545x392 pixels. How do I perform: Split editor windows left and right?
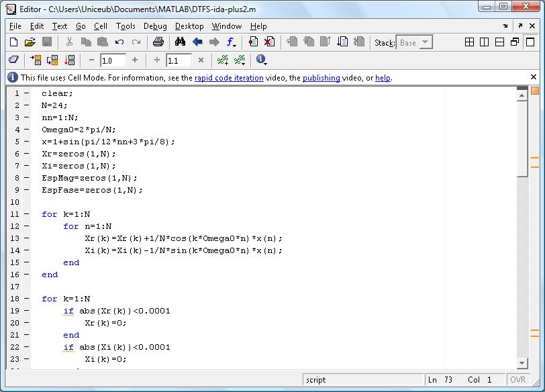coord(484,42)
